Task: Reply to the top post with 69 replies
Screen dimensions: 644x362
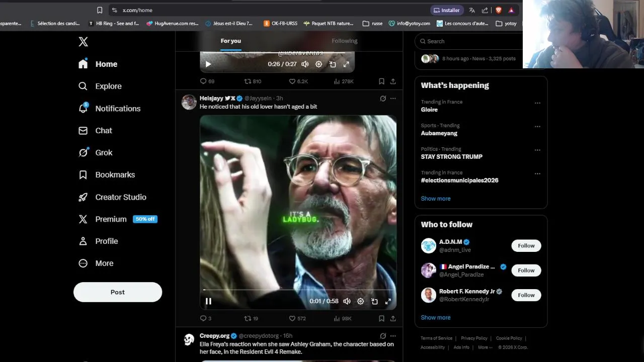Action: click(x=207, y=81)
